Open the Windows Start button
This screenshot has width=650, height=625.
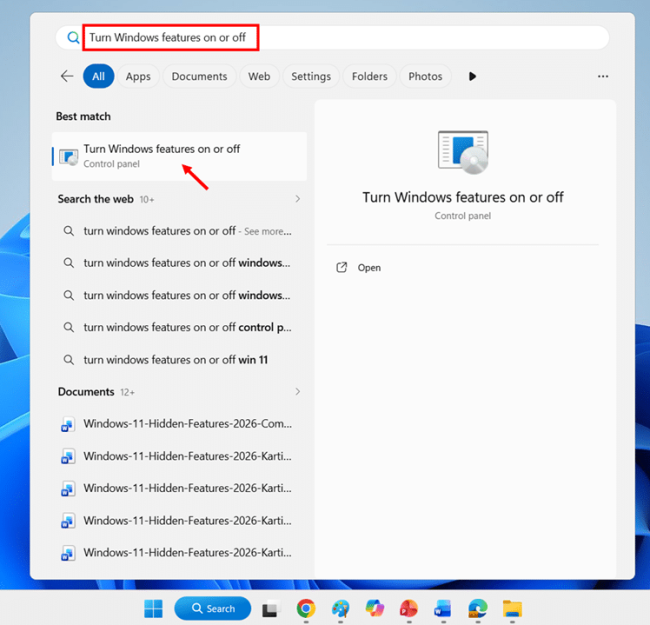(153, 608)
